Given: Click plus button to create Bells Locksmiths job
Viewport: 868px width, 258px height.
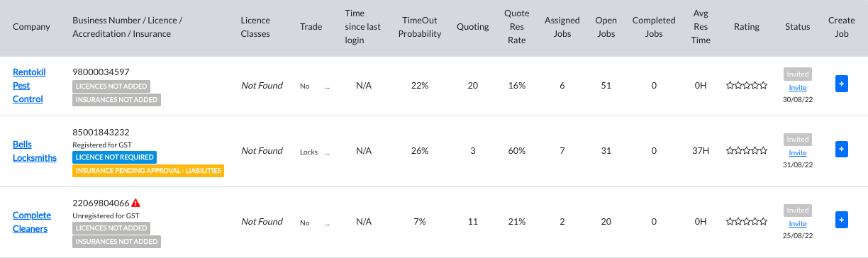Looking at the screenshot, I should click(x=842, y=150).
